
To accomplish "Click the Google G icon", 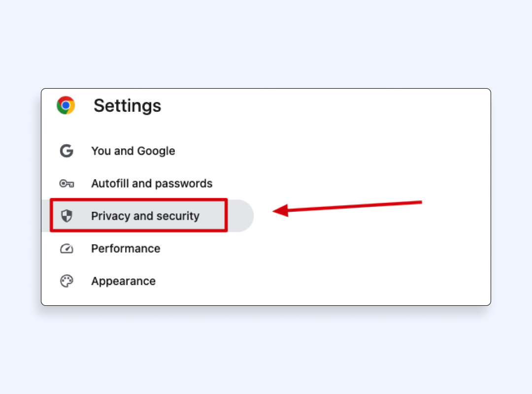I will point(66,151).
